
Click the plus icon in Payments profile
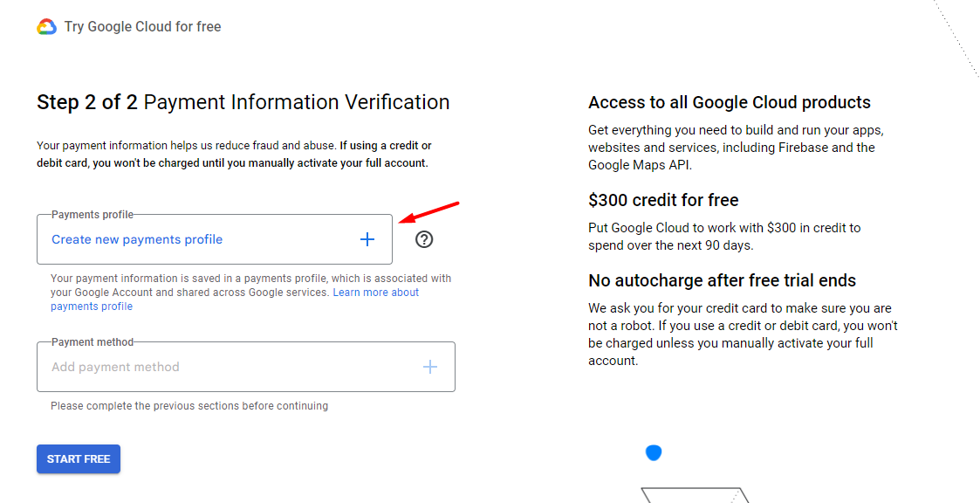click(367, 239)
